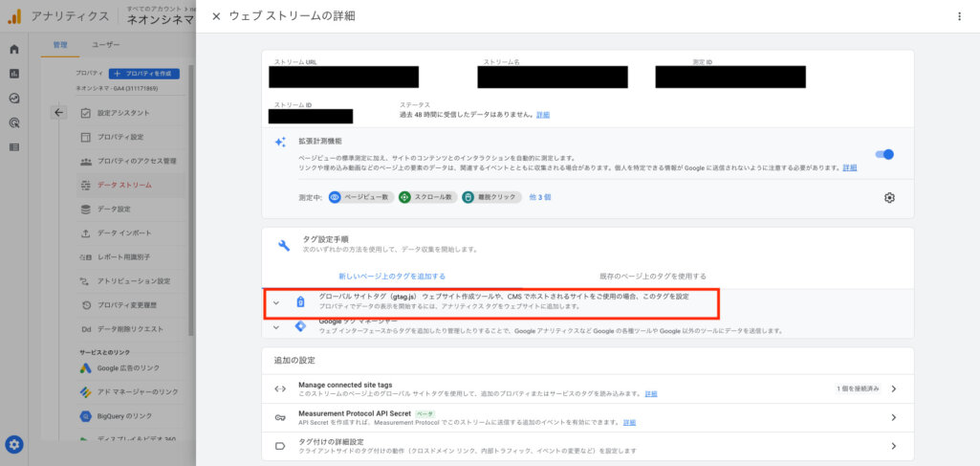980x466 pixels.
Task: Click the API Secret key icon
Action: pyautogui.click(x=280, y=418)
